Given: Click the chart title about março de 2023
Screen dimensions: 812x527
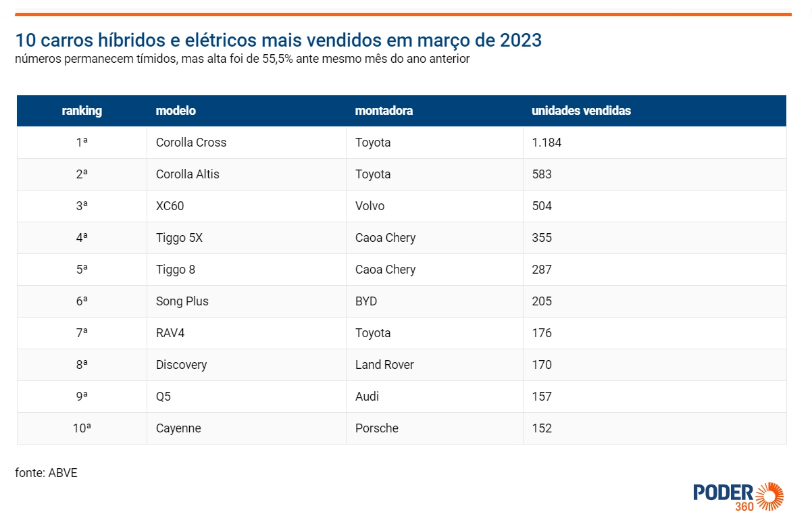Looking at the screenshot, I should point(278,41).
